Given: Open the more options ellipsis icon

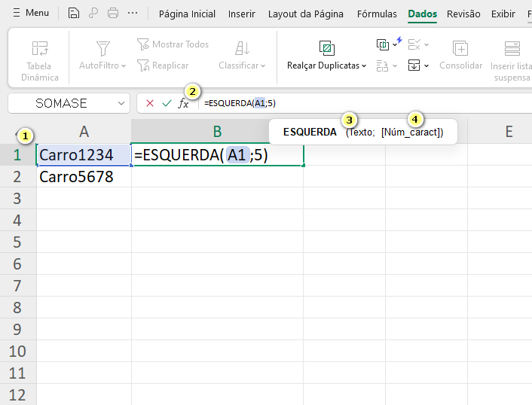Looking at the screenshot, I should (x=133, y=13).
